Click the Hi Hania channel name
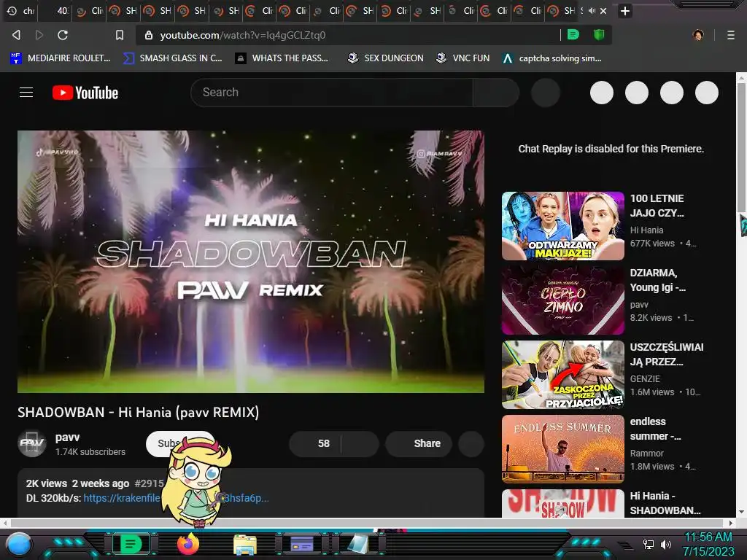Viewport: 747px width, 560px height. coord(646,230)
